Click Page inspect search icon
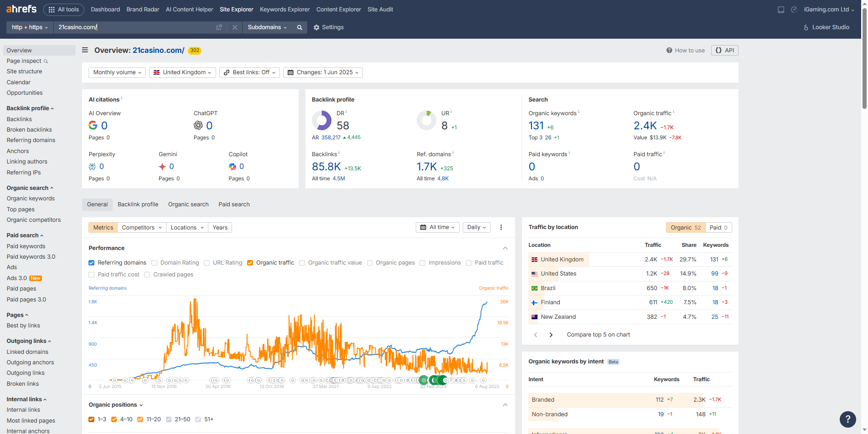Viewport: 868px width, 434px height. pos(46,61)
